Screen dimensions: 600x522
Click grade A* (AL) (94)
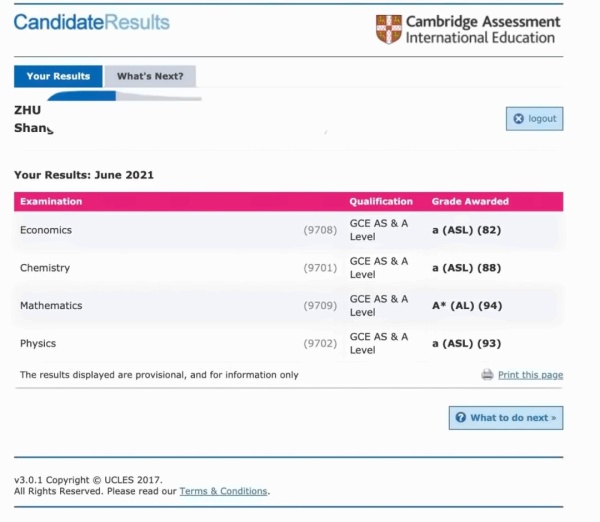click(x=467, y=305)
